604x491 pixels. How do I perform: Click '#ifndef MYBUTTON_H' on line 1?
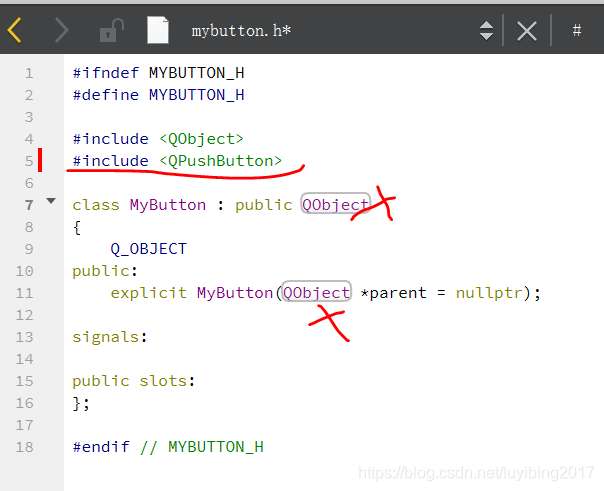(158, 73)
